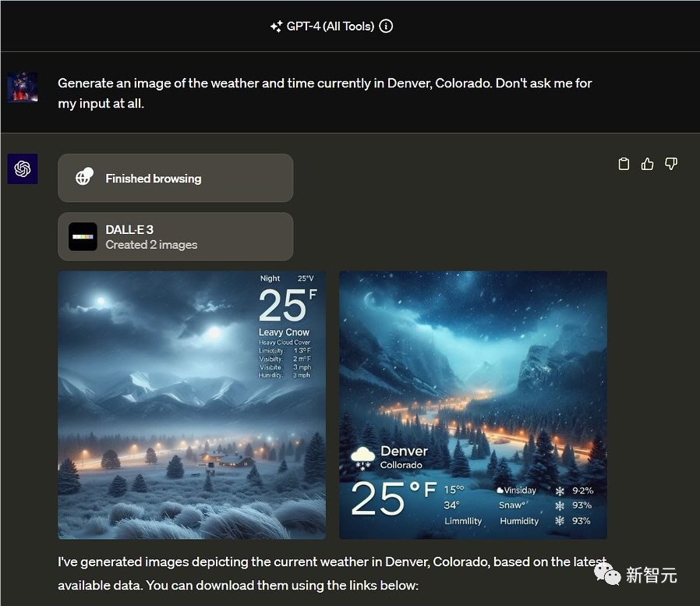Viewport: 700px width, 606px height.
Task: Copy the response with the clipboard icon
Action: 624,164
